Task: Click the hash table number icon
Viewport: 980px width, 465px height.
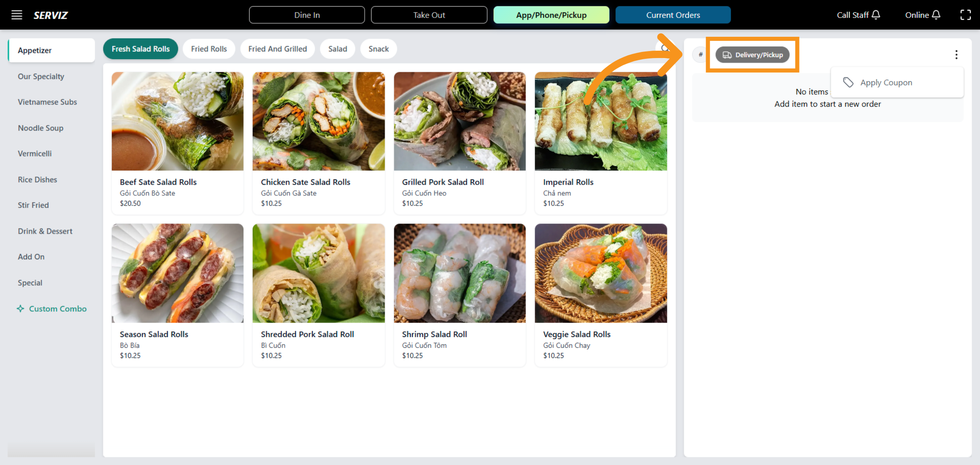Action: click(700, 55)
